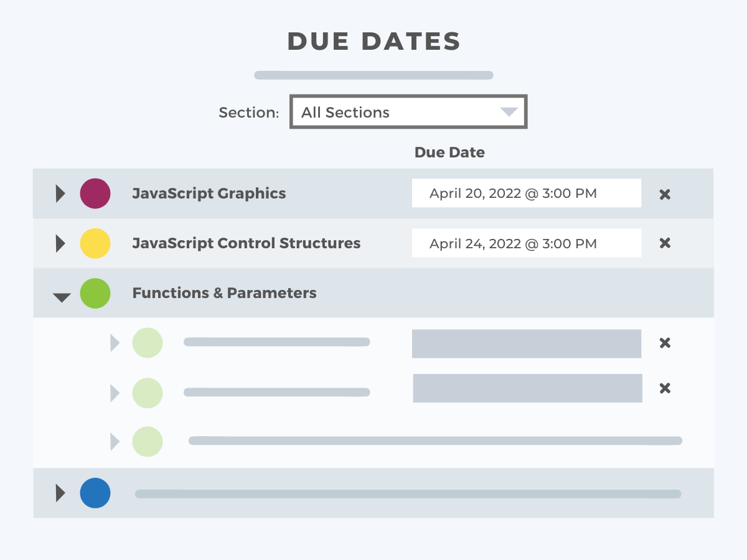The width and height of the screenshot is (747, 560).
Task: Expand the JavaScript Graphics row arrow
Action: [60, 194]
